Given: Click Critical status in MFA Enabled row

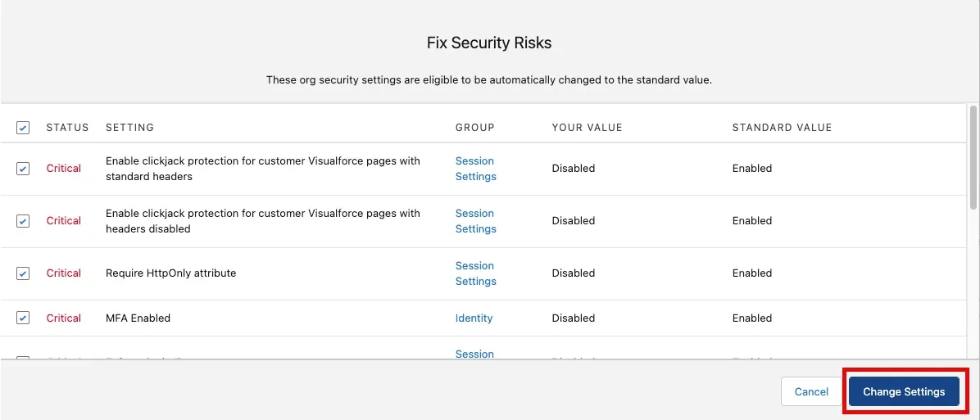Looking at the screenshot, I should 64,318.
